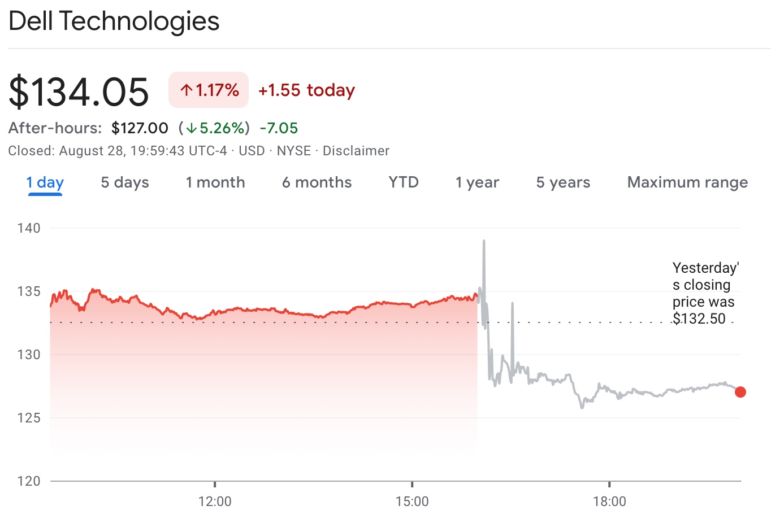This screenshot has width=771, height=532.
Task: Select the YTD time range
Action: point(402,182)
